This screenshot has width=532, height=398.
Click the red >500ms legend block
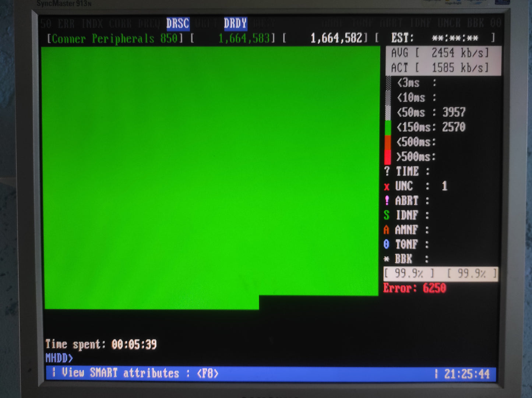pyautogui.click(x=388, y=157)
